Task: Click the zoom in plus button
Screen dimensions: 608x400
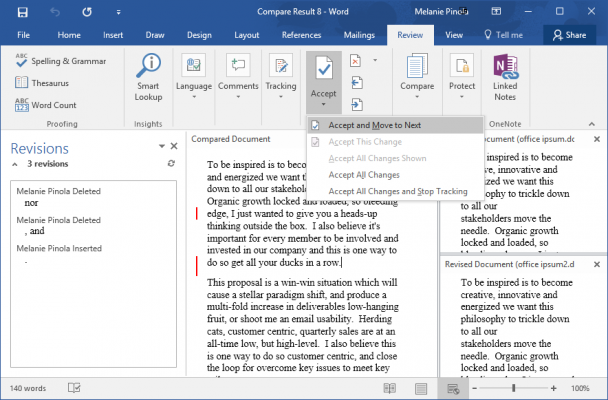Action: click(x=553, y=388)
